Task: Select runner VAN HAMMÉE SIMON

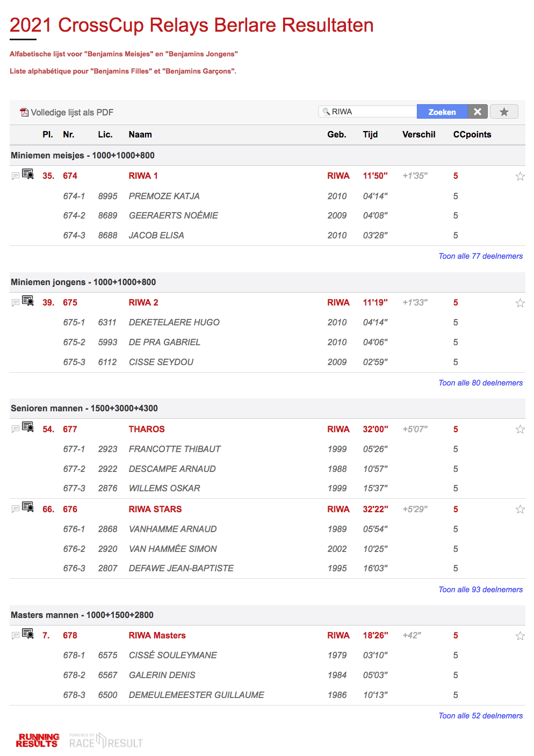Action: point(173,549)
